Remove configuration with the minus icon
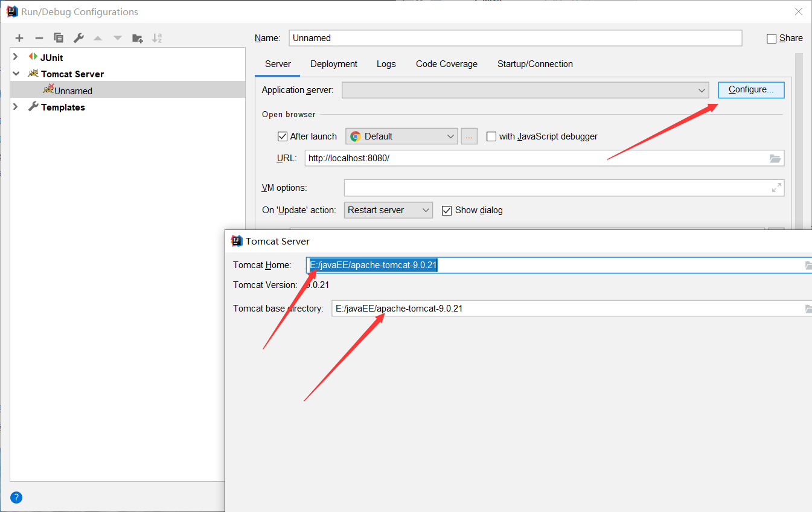Screen dimensions: 812x512 39,38
